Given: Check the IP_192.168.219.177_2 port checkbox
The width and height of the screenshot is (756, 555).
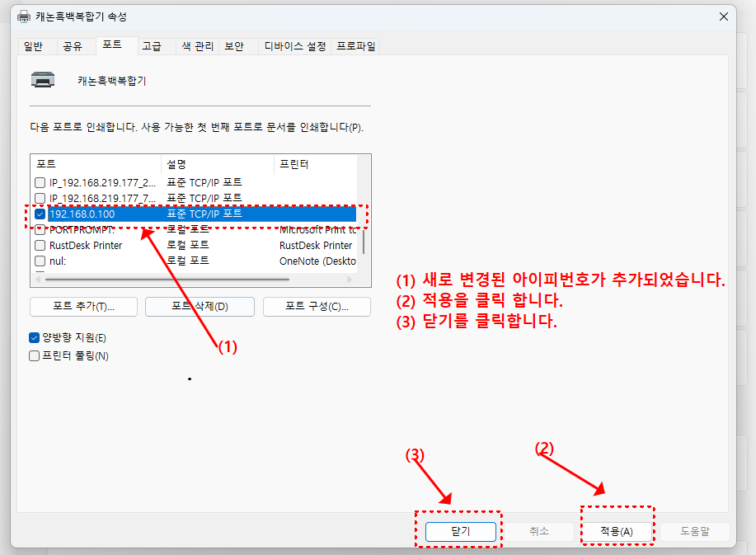Looking at the screenshot, I should click(39, 182).
